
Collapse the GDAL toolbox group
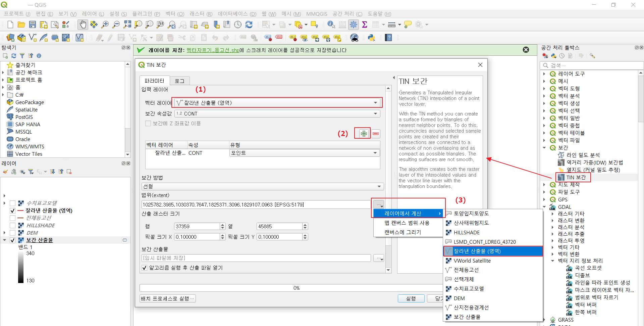tap(544, 207)
